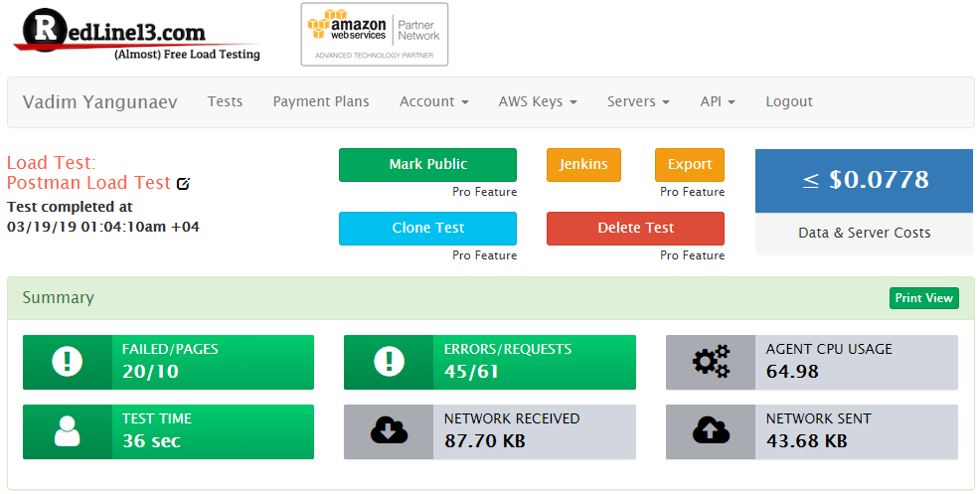Click the Export button
Viewport: 980px width, 494px height.
(x=690, y=164)
